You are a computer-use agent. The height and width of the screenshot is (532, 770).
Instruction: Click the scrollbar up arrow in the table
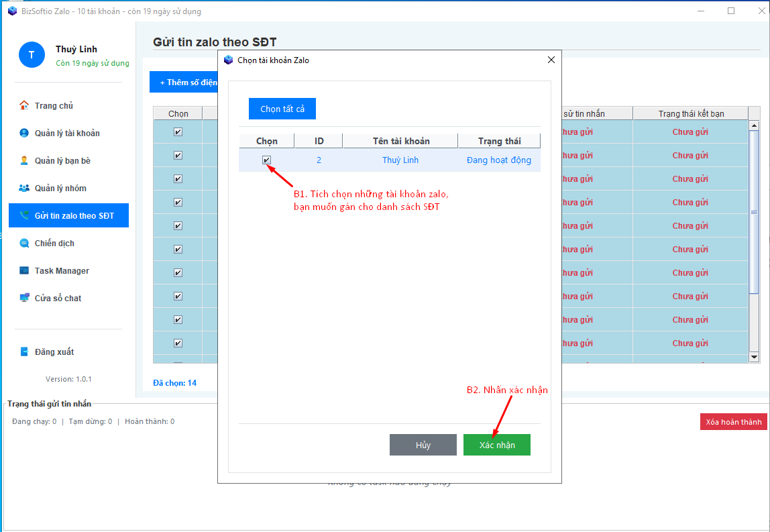click(754, 125)
